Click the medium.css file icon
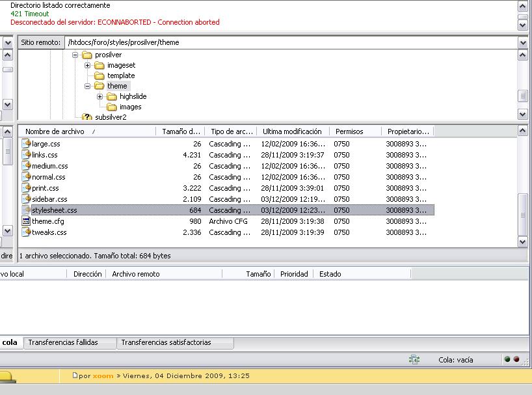This screenshot has height=395, width=532. 26,166
